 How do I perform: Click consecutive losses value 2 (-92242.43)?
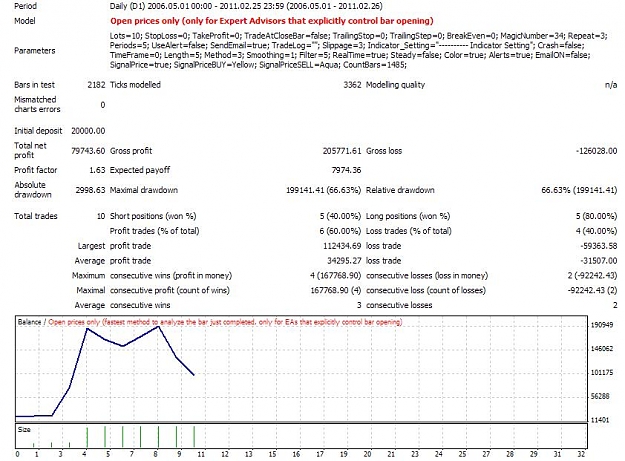tap(593, 276)
